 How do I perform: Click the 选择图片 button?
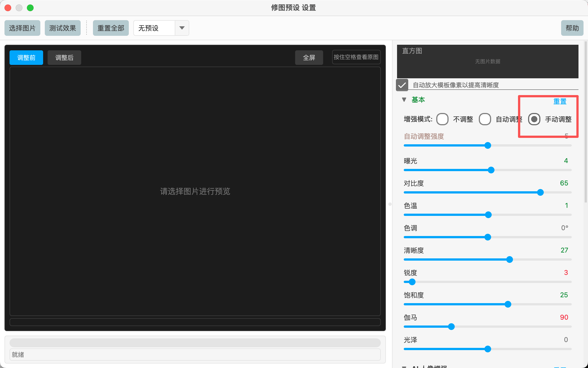coord(22,28)
